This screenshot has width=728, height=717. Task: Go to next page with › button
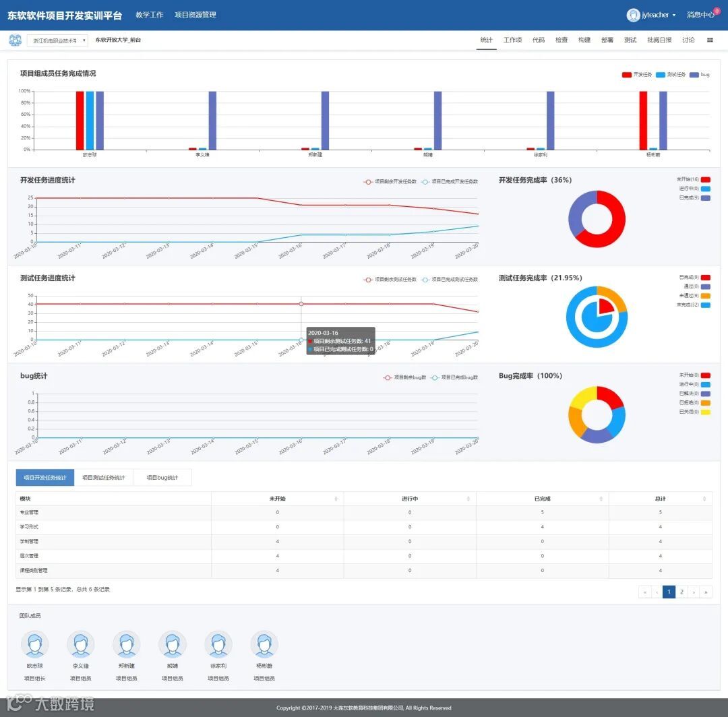(694, 592)
